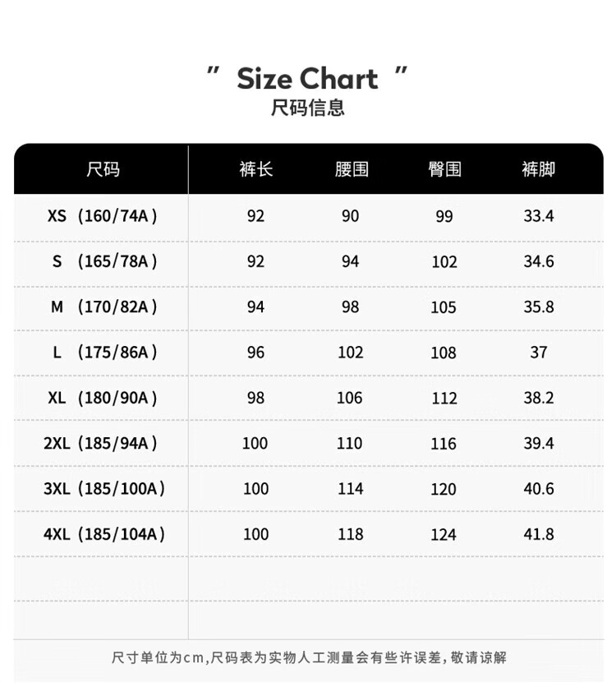Click the 2XL (185/94A) size row label
Viewport: 616px width, 696px height.
(101, 444)
